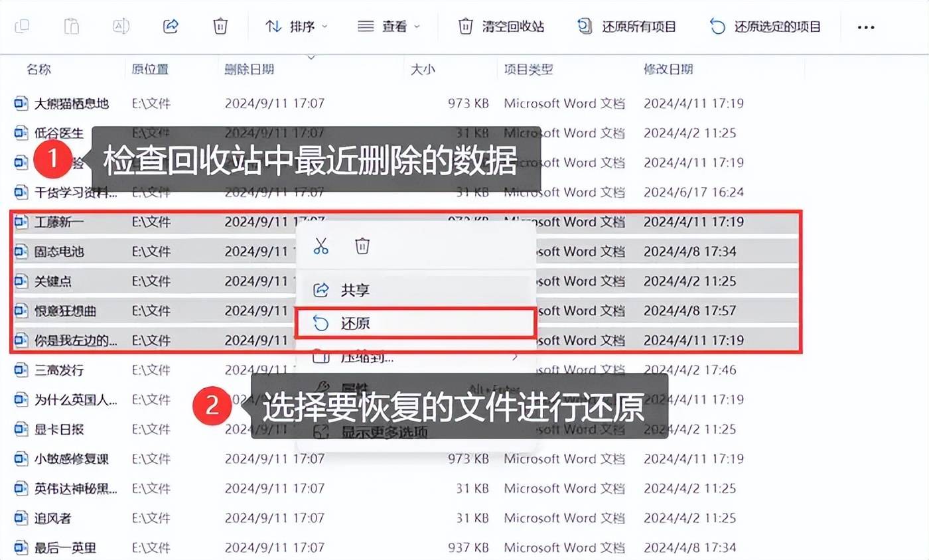This screenshot has width=929, height=560.
Task: Select the Rename icon in the toolbar
Action: [x=121, y=26]
